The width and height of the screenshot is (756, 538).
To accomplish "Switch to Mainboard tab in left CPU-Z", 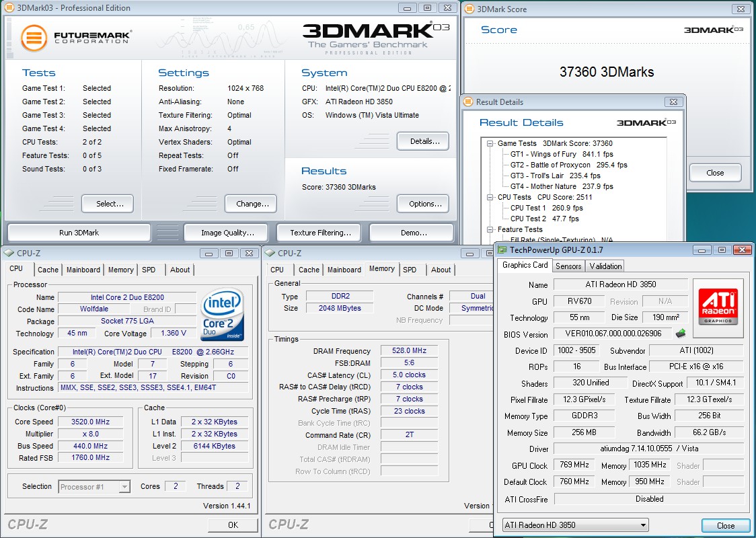I will click(x=83, y=270).
